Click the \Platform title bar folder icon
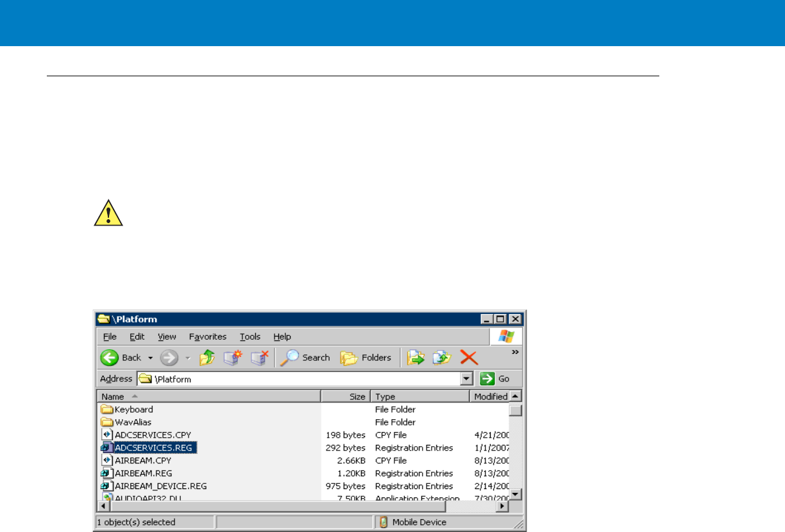This screenshot has width=785, height=532. click(103, 319)
